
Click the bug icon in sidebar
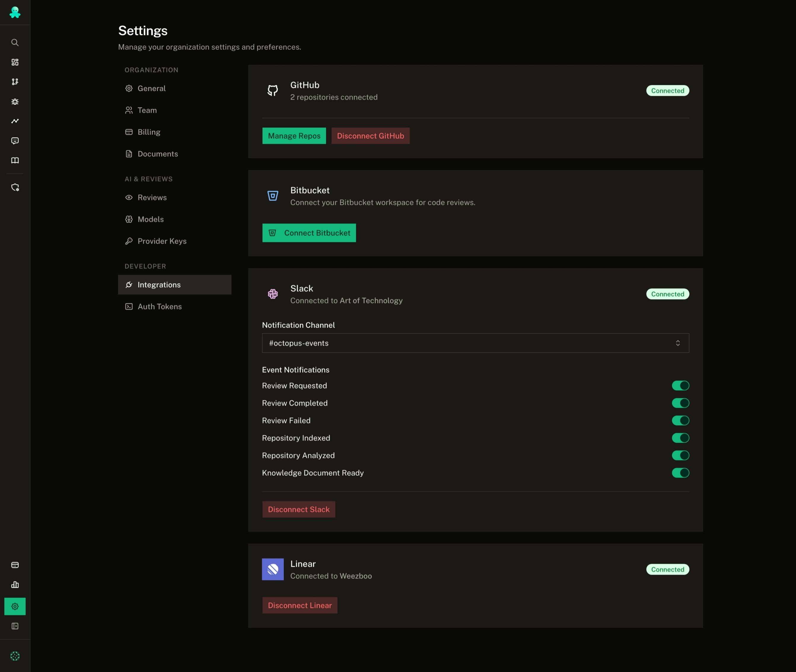pos(15,101)
